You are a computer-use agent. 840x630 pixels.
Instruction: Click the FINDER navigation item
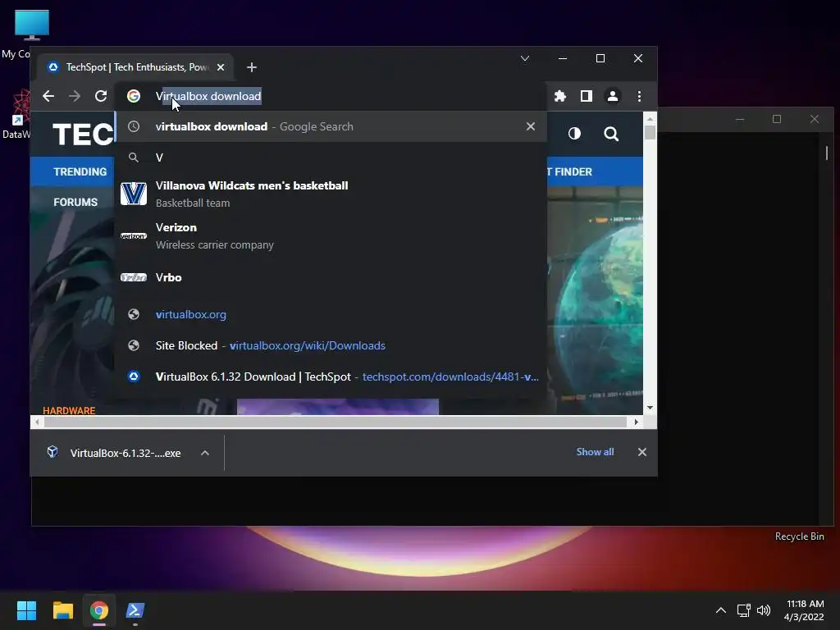coord(573,172)
